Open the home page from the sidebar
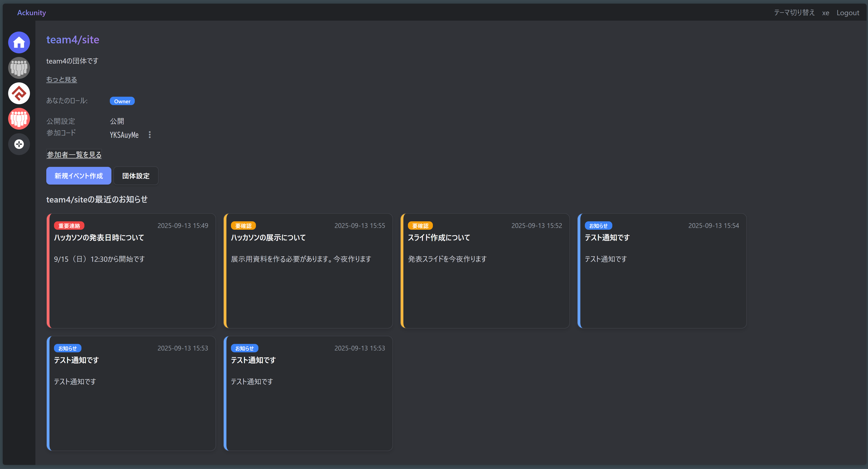868x469 pixels. pyautogui.click(x=19, y=42)
